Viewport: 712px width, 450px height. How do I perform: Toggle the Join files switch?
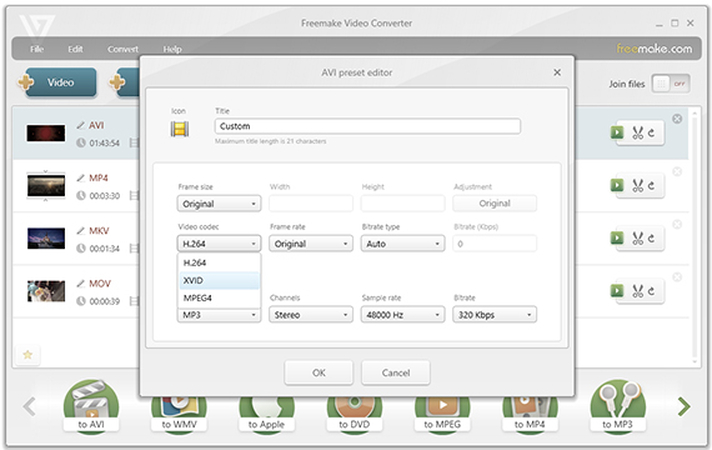click(x=671, y=84)
